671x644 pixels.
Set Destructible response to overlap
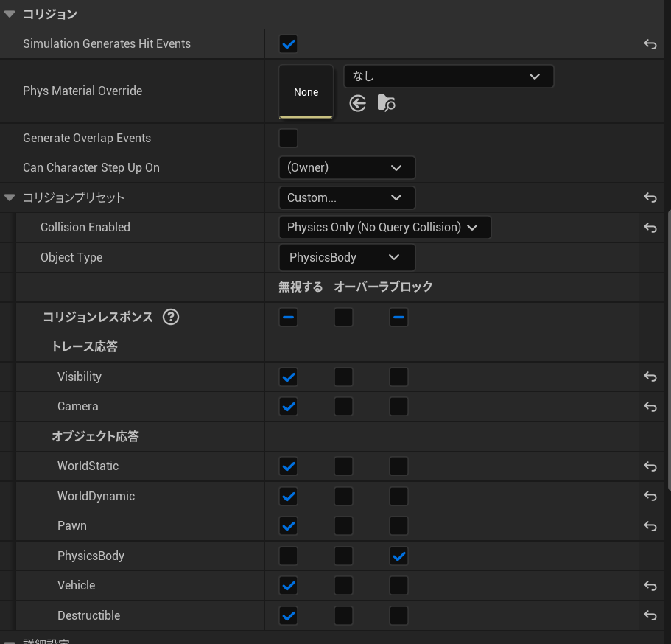pos(343,616)
